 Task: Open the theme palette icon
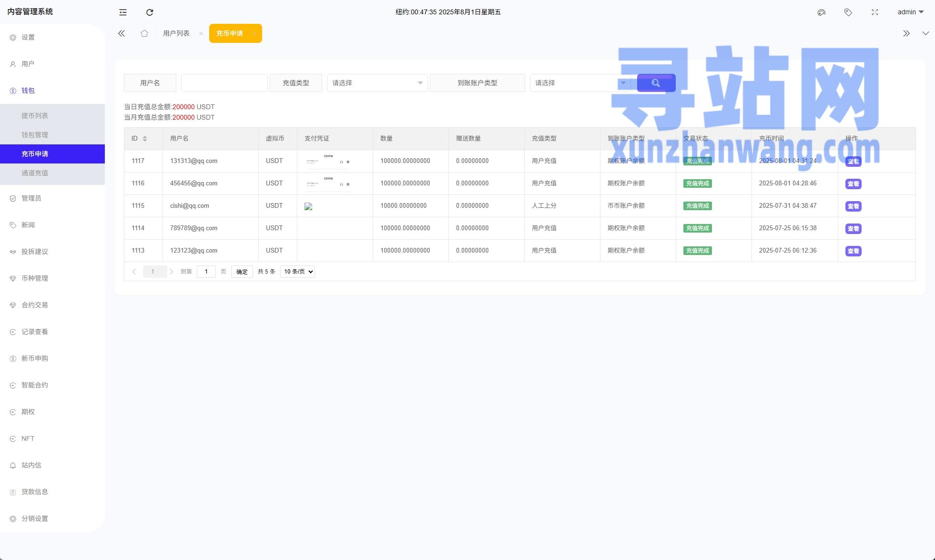(x=821, y=12)
